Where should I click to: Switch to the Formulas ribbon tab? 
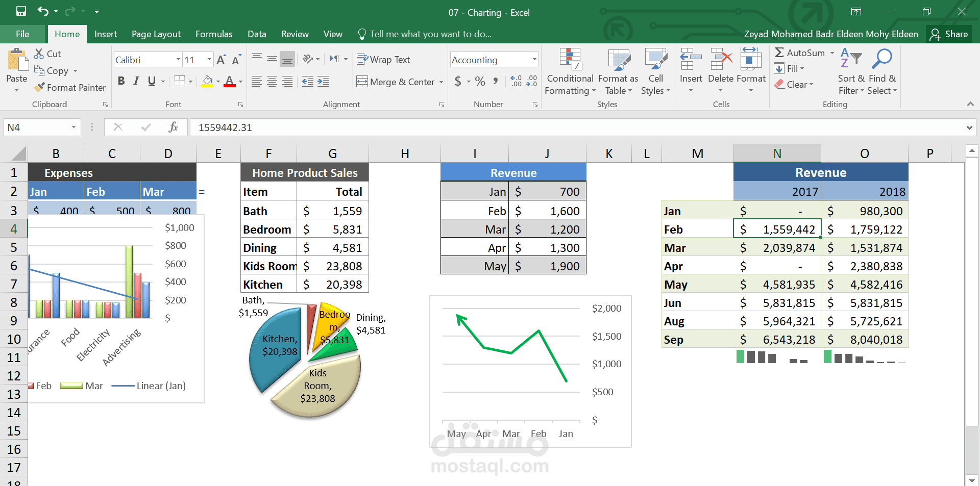(214, 34)
